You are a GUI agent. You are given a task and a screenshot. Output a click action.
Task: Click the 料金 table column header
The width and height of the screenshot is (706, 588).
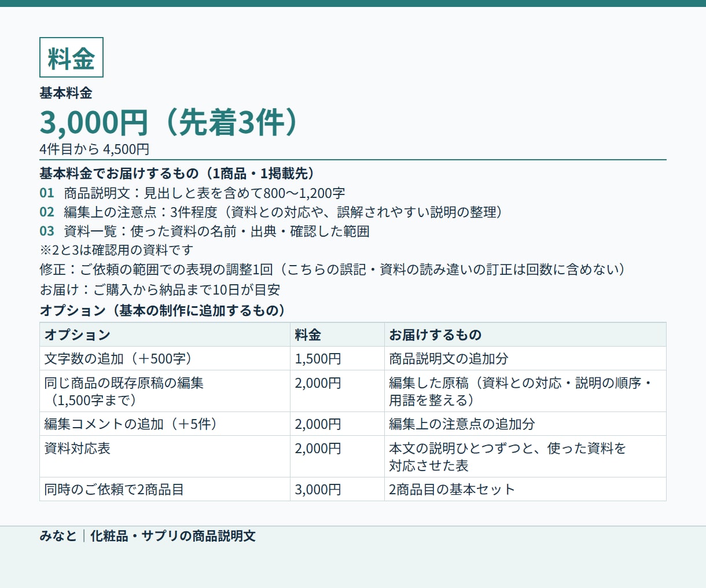pos(337,335)
